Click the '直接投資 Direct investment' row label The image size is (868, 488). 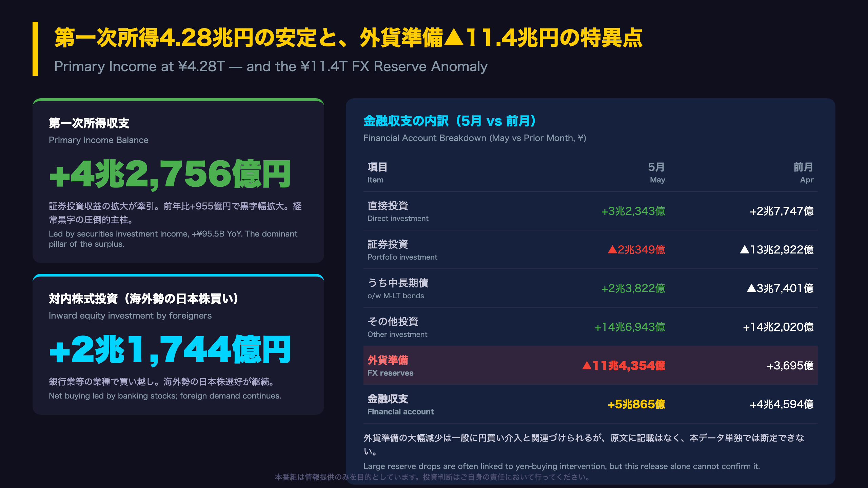[x=398, y=211]
